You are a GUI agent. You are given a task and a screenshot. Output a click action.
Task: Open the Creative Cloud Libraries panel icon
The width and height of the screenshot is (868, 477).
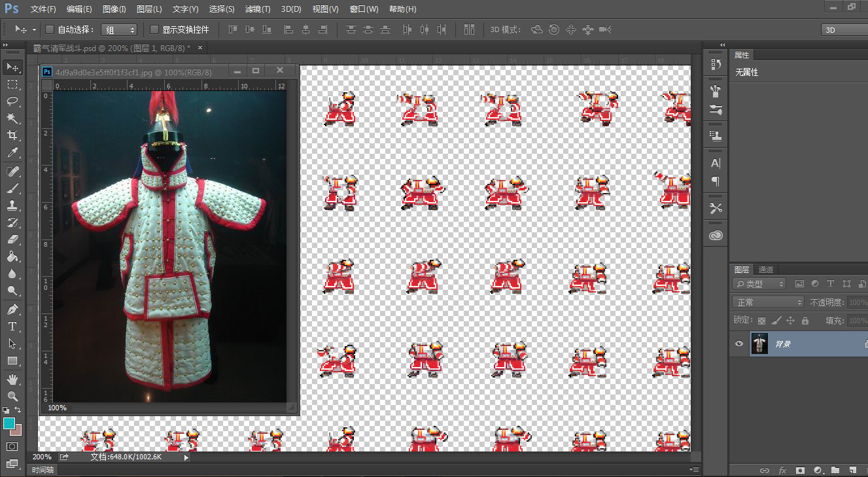[716, 236]
